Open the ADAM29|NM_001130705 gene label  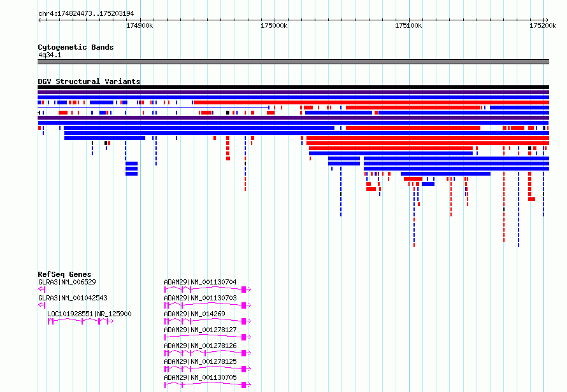(x=200, y=377)
